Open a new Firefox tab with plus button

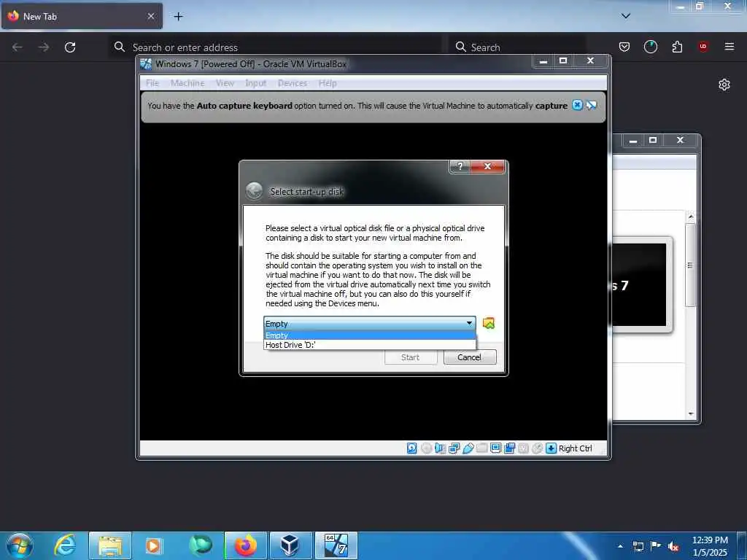pos(178,17)
